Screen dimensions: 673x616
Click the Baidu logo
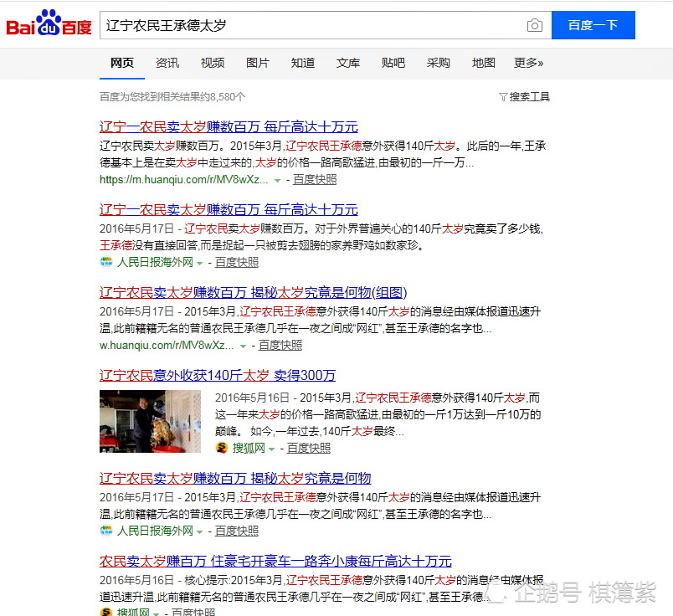[x=49, y=23]
